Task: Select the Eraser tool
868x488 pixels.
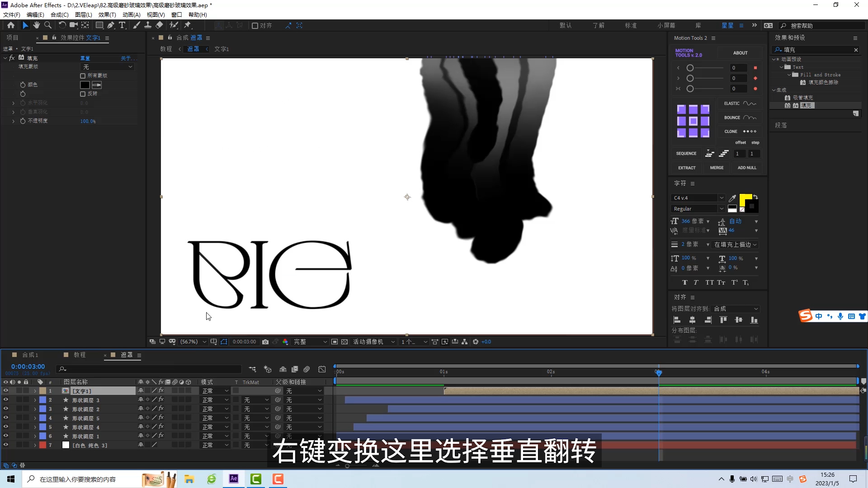Action: (159, 25)
